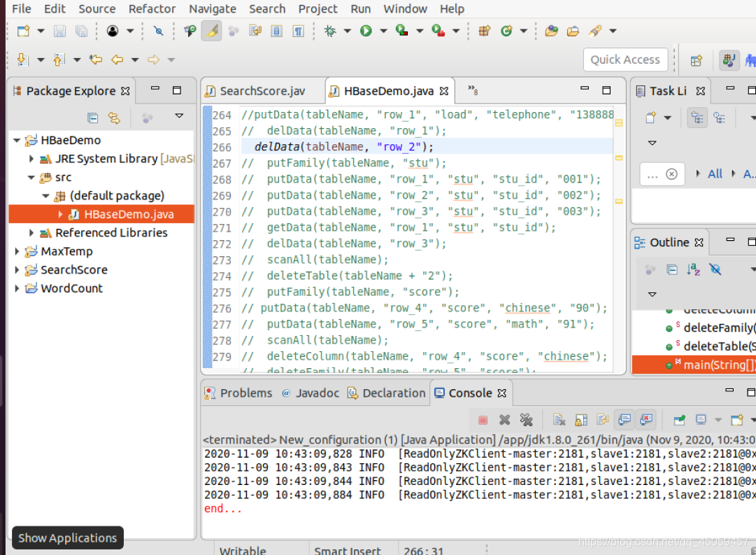
Task: Expand the MaxTemp project
Action: pyautogui.click(x=17, y=251)
